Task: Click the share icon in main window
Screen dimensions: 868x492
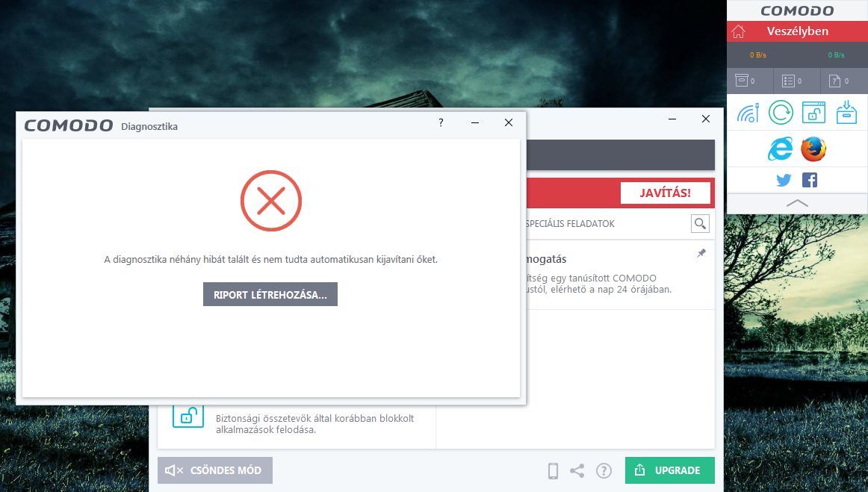Action: [x=577, y=471]
